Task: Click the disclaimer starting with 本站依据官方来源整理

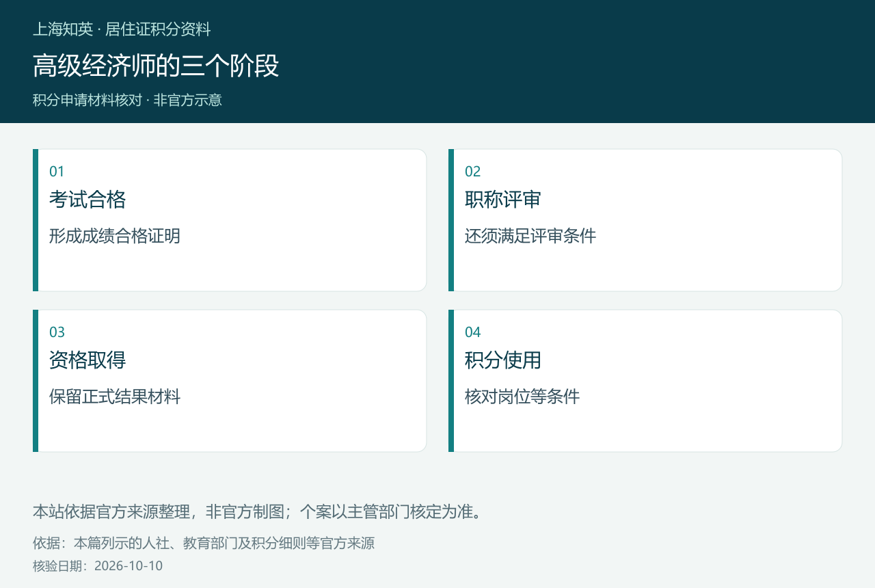Action: (258, 511)
